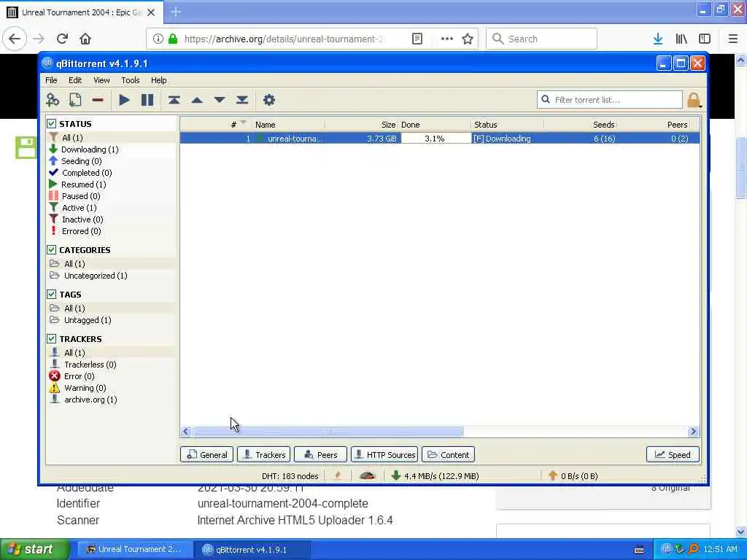The image size is (747, 560).
Task: Click the Resume play icon in toolbar
Action: point(124,100)
